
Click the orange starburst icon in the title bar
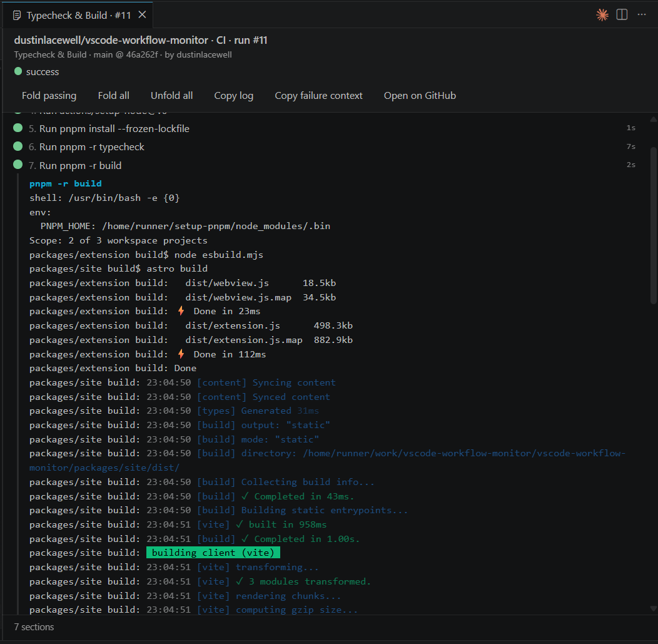(602, 15)
